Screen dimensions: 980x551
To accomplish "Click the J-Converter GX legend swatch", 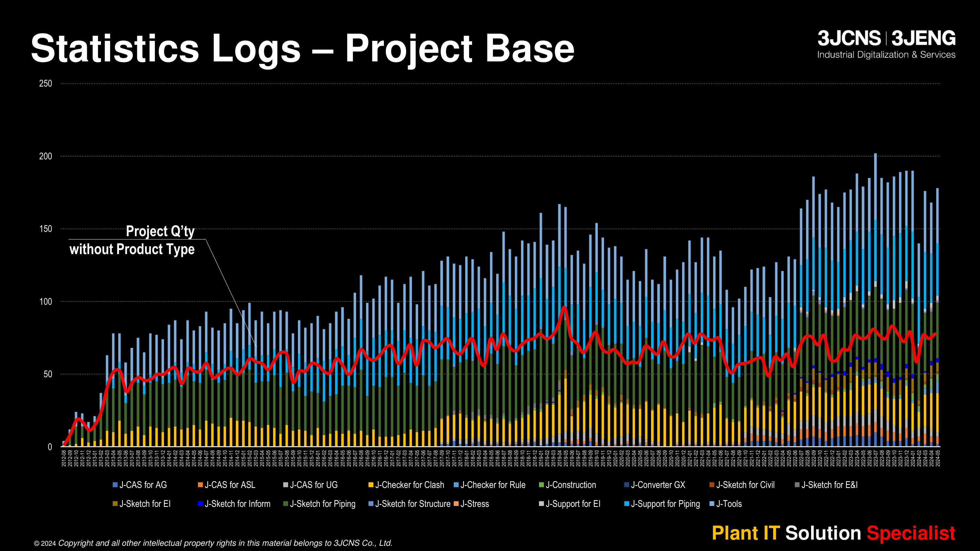I will coord(626,485).
